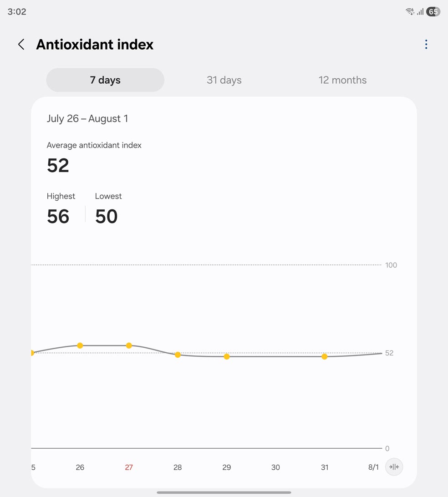Open the three-dot more options menu
Image resolution: width=448 pixels, height=497 pixels.
(x=426, y=44)
